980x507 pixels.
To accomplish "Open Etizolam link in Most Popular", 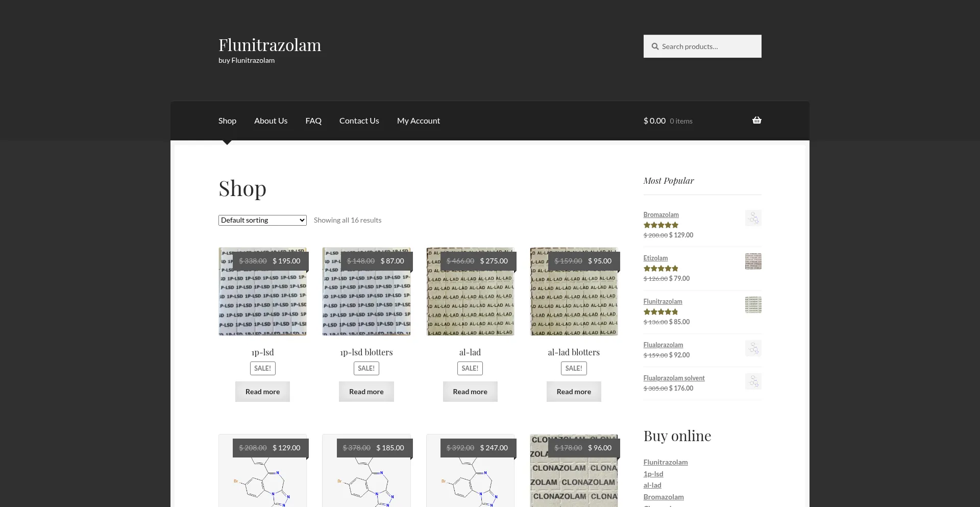I will point(655,258).
